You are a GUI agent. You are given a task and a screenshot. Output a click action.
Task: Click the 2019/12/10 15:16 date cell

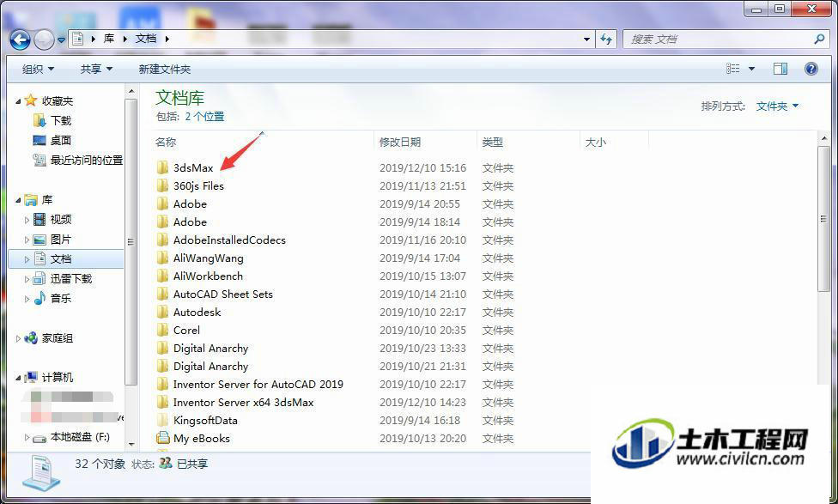pos(422,167)
